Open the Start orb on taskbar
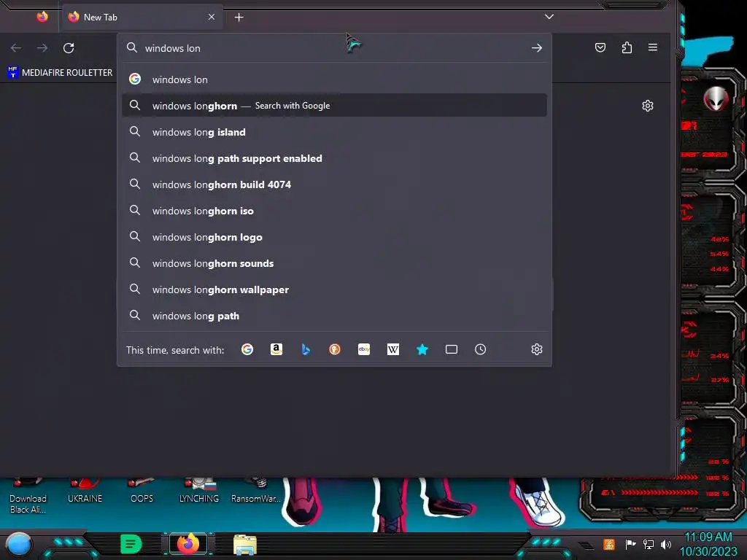Image resolution: width=747 pixels, height=560 pixels. [19, 544]
